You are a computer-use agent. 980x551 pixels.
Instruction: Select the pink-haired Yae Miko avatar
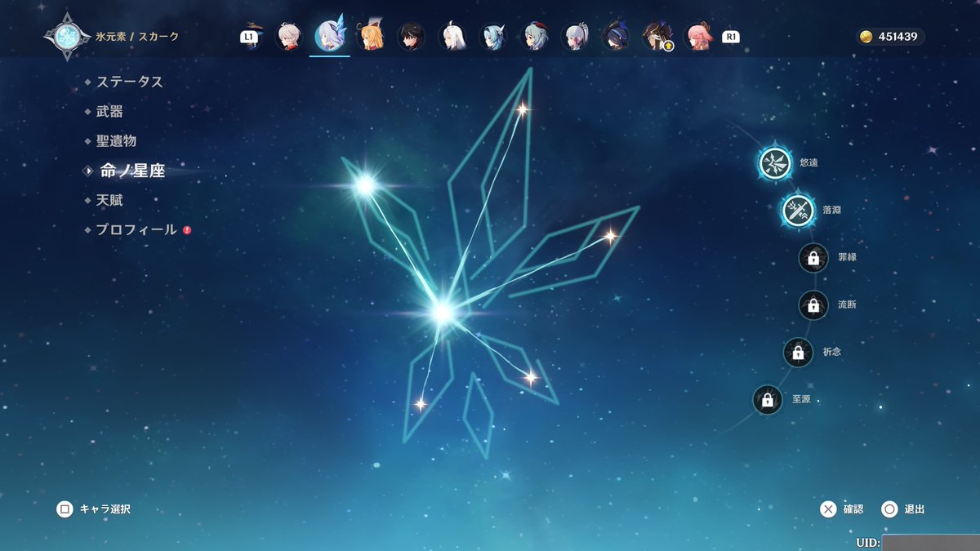click(x=698, y=37)
